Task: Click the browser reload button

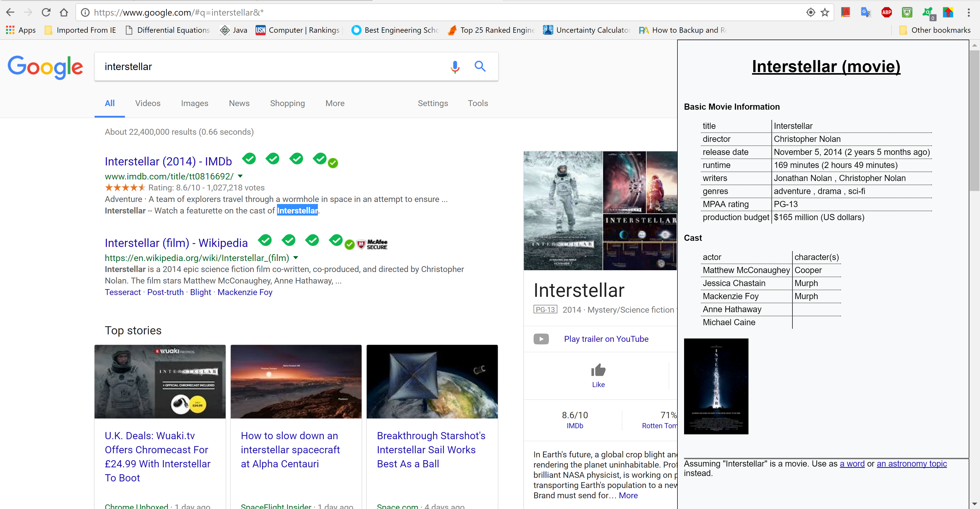Action: (46, 13)
